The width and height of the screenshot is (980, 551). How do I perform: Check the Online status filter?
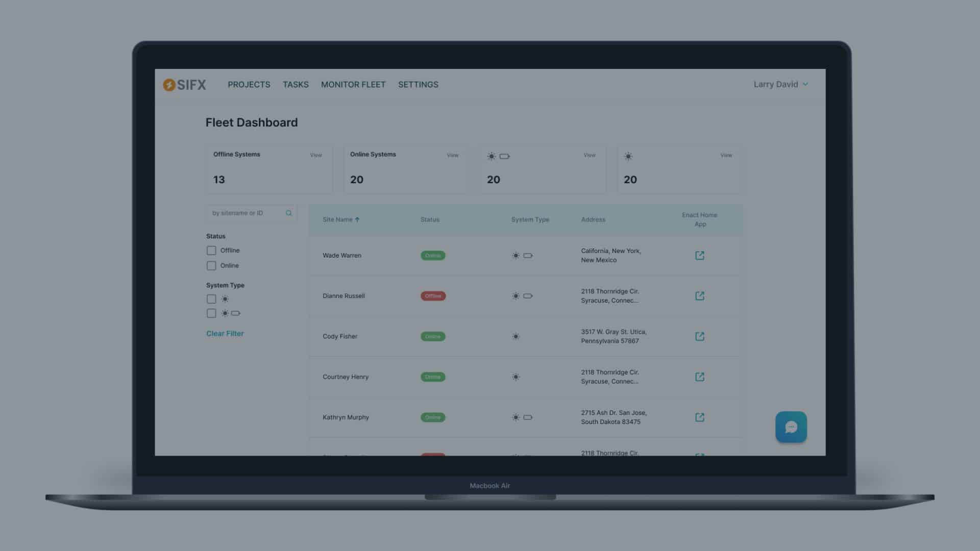click(211, 266)
